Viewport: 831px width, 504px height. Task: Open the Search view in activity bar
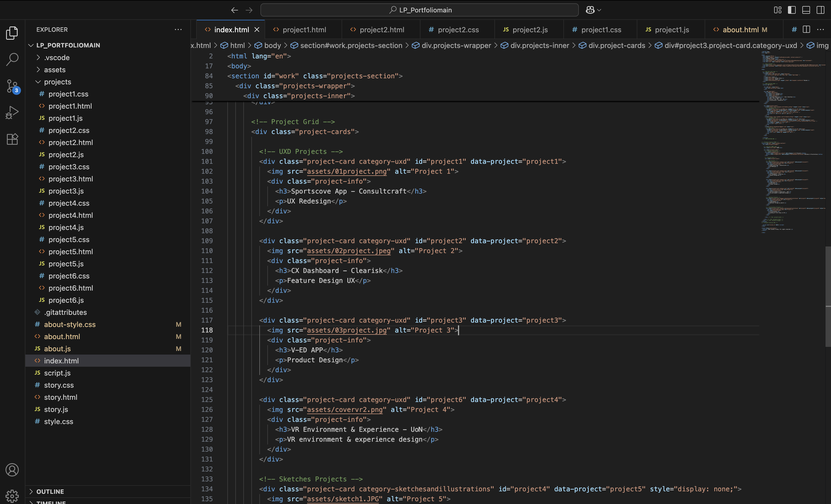[x=12, y=59]
